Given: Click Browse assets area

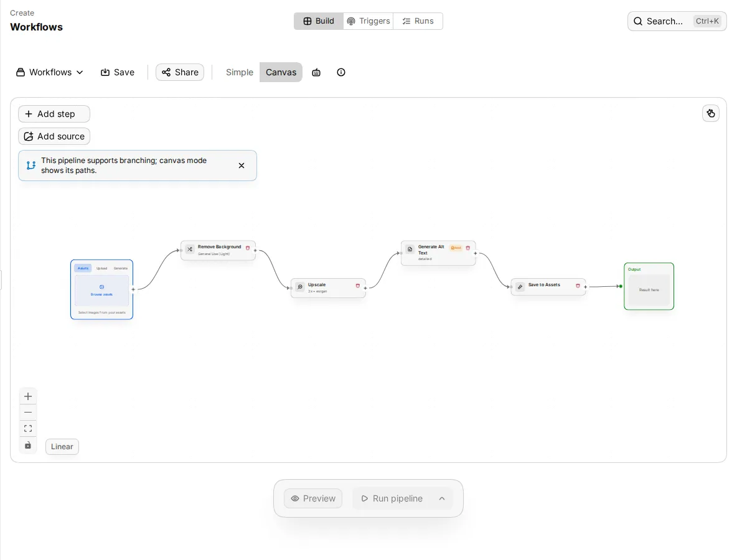Looking at the screenshot, I should click(101, 291).
